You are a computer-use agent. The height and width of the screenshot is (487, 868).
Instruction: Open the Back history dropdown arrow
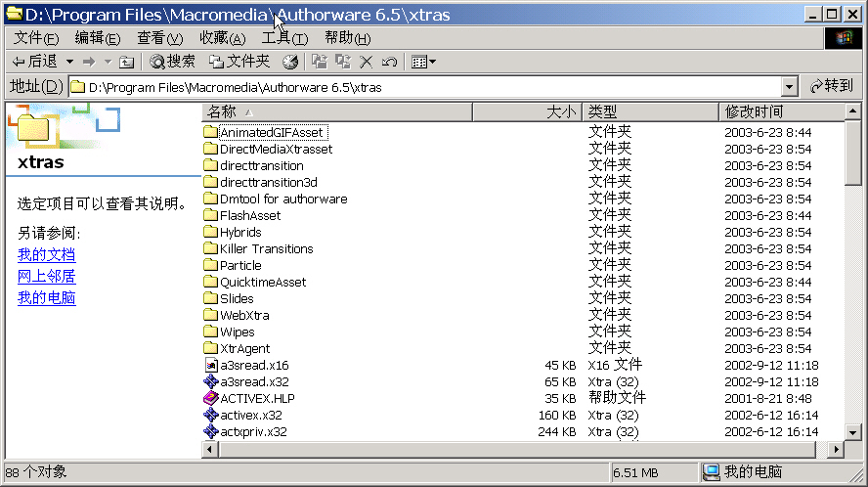coord(69,62)
